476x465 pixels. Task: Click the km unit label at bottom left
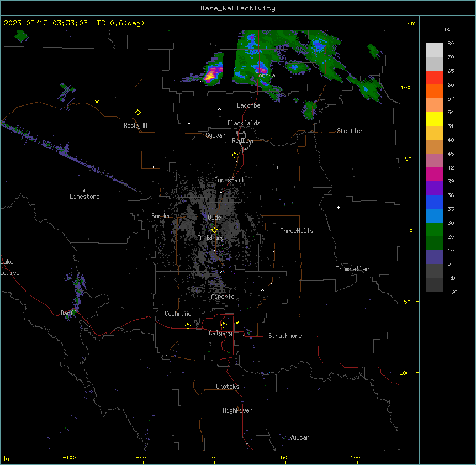pos(8,458)
